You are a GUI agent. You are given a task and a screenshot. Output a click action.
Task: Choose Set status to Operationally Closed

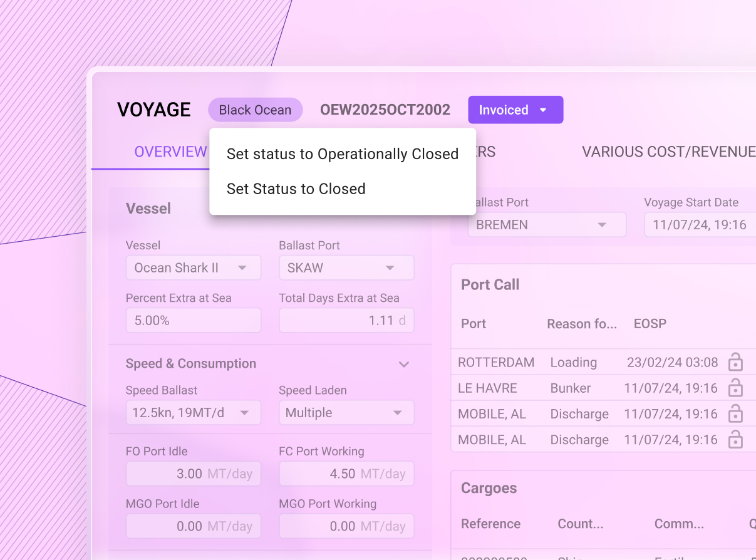point(343,154)
